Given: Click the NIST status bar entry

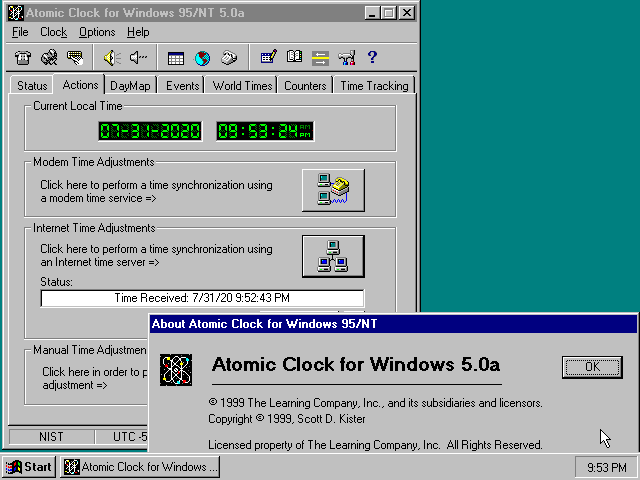Looking at the screenshot, I should (x=51, y=437).
